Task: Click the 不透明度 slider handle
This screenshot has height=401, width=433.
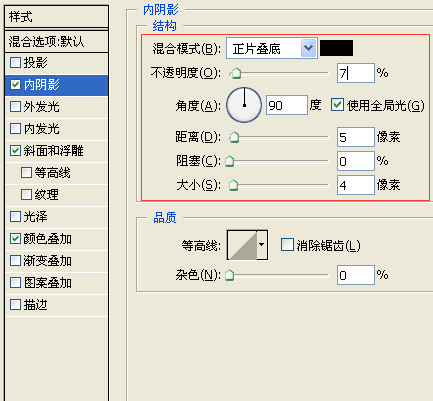Action: click(236, 73)
